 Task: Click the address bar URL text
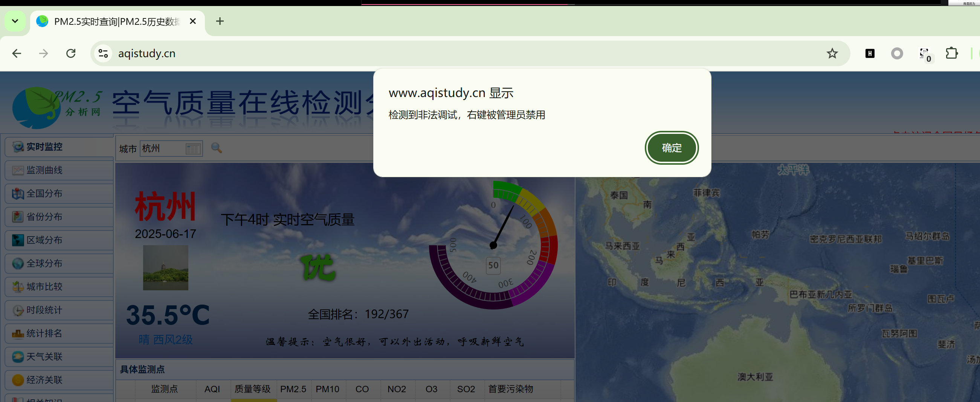pyautogui.click(x=147, y=53)
